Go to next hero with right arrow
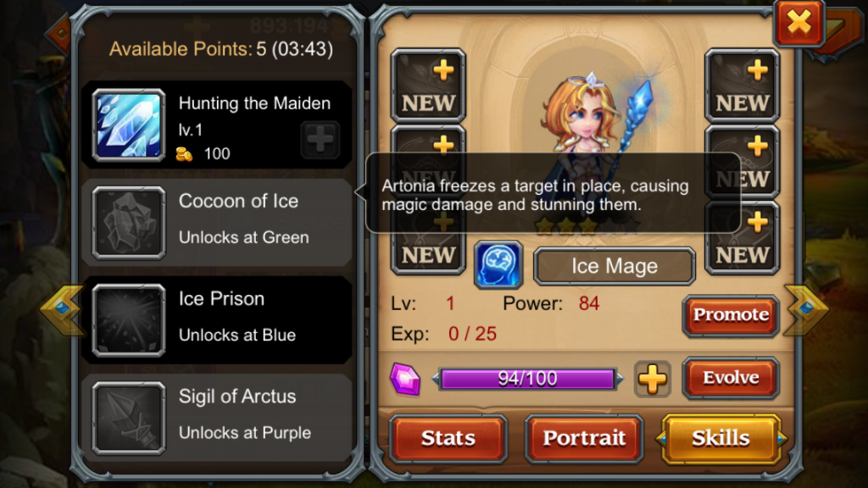This screenshot has height=488, width=868. [x=806, y=308]
